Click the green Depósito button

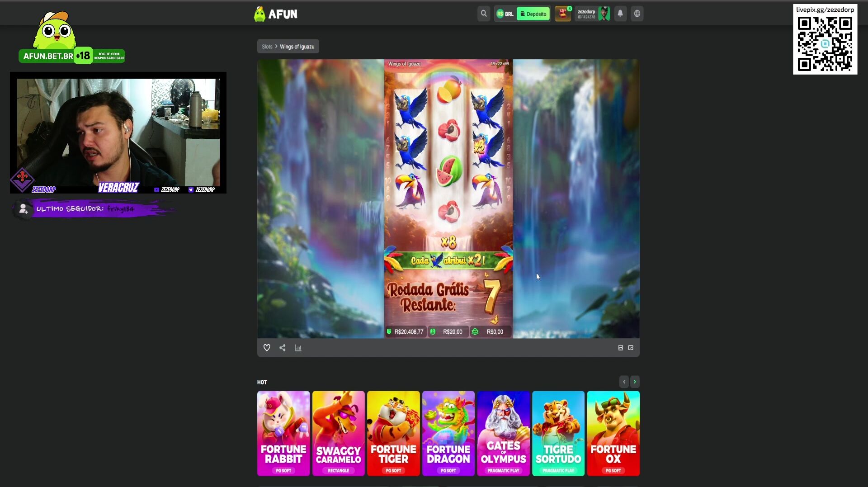click(533, 14)
